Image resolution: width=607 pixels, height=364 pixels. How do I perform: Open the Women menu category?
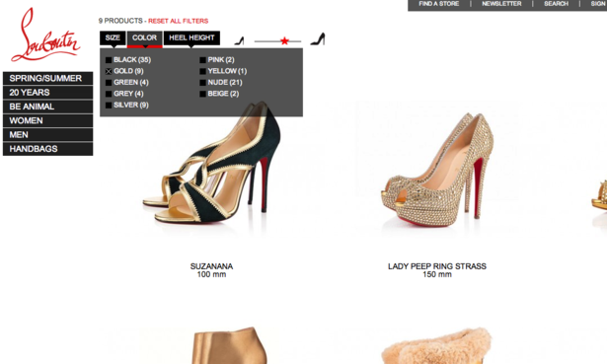pyautogui.click(x=48, y=120)
